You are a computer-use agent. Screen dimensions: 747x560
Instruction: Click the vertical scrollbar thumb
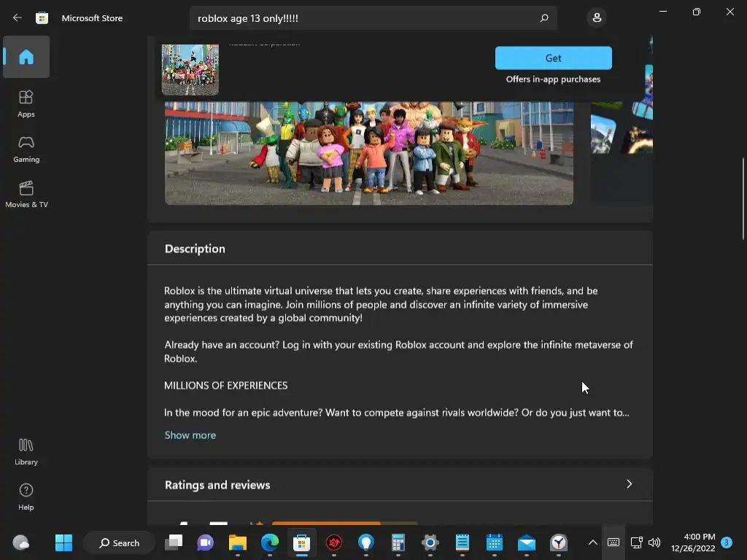[743, 198]
